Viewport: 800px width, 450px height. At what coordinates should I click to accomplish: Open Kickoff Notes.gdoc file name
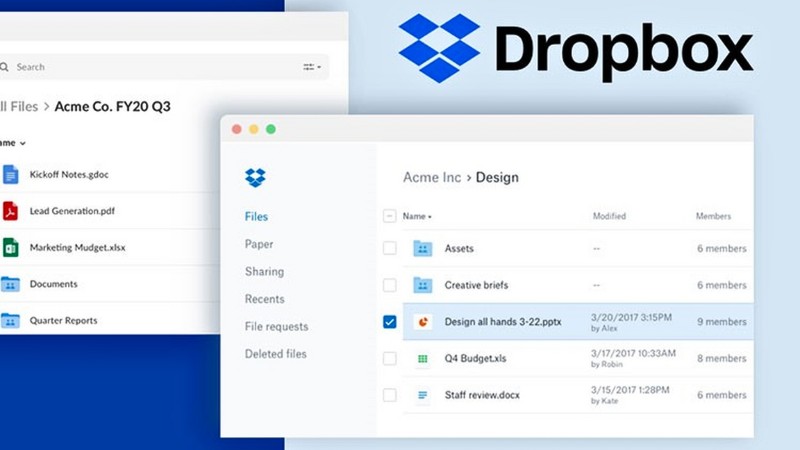click(x=69, y=174)
